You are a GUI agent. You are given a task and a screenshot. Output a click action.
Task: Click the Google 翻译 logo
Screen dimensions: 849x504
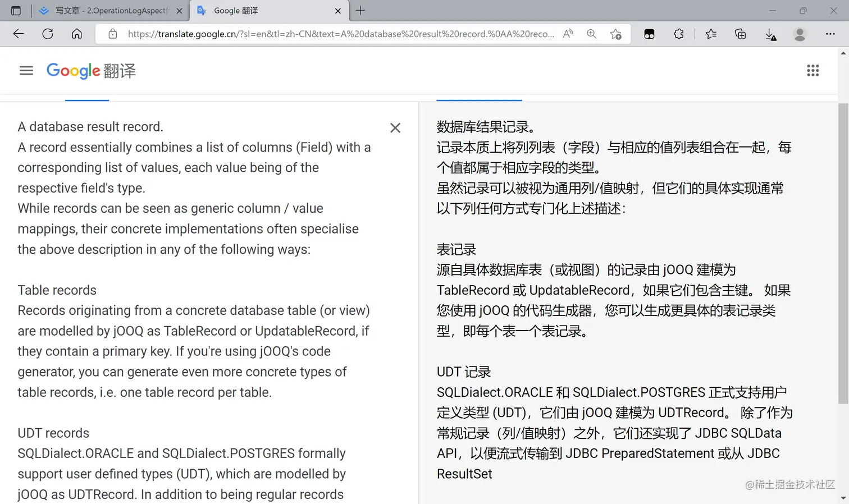pos(91,71)
